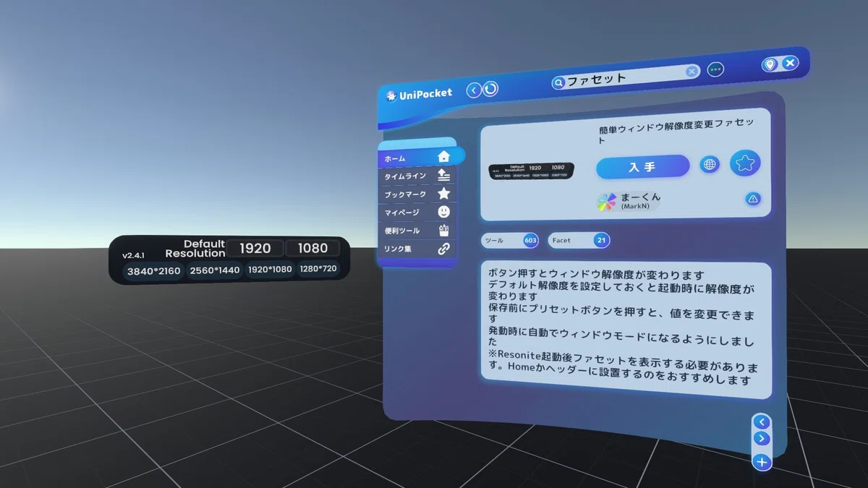
Task: Click the 入手 get button
Action: 642,167
